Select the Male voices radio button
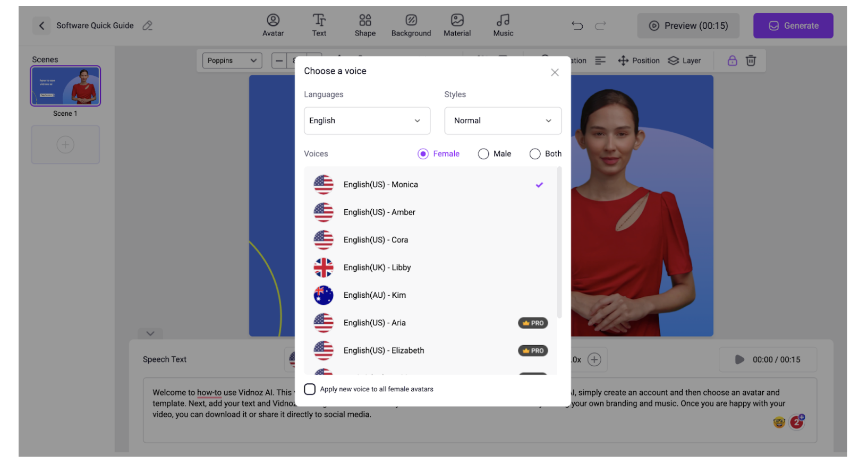Viewport: 868px width, 465px height. point(483,153)
